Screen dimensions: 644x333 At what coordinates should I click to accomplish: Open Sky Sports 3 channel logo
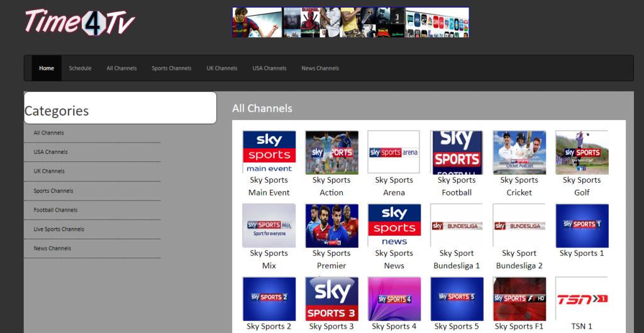click(331, 298)
